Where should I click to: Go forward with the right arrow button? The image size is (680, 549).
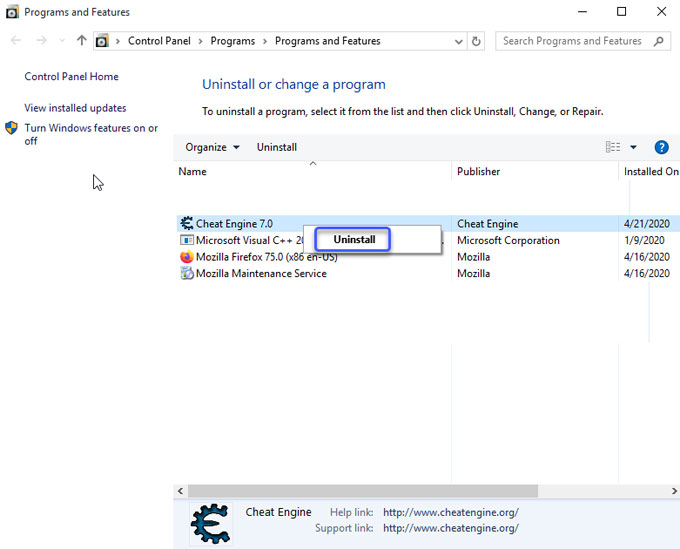pyautogui.click(x=41, y=41)
